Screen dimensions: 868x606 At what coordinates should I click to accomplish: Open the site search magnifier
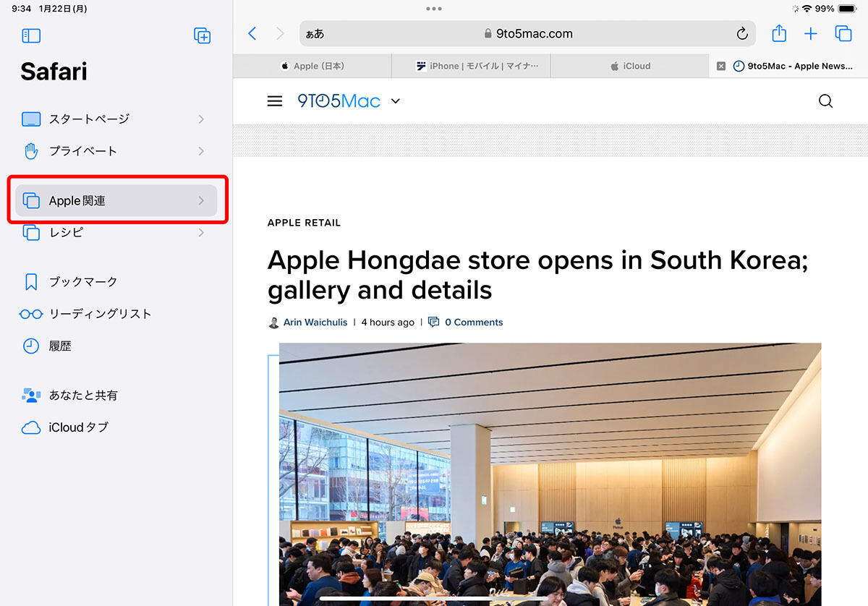tap(825, 101)
